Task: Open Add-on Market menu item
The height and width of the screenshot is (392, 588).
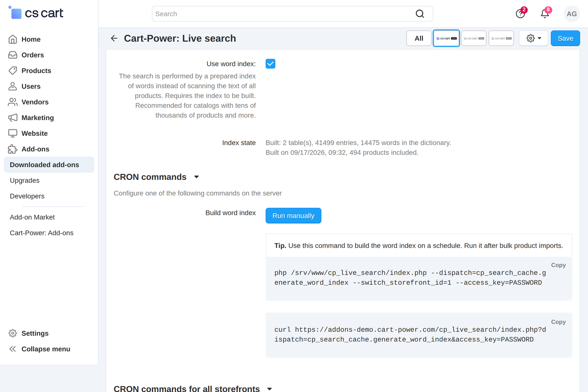Action: (x=32, y=217)
